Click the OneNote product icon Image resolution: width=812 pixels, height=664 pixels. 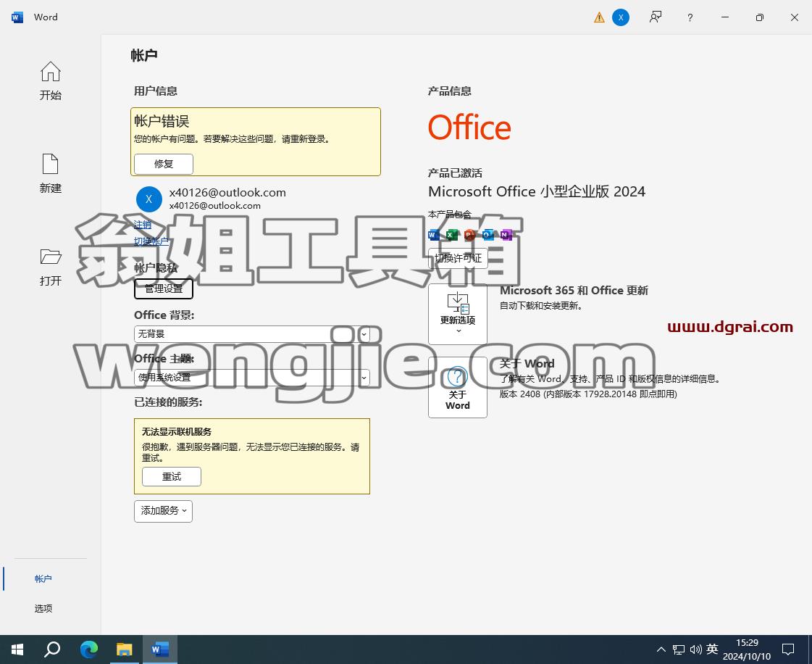point(506,235)
